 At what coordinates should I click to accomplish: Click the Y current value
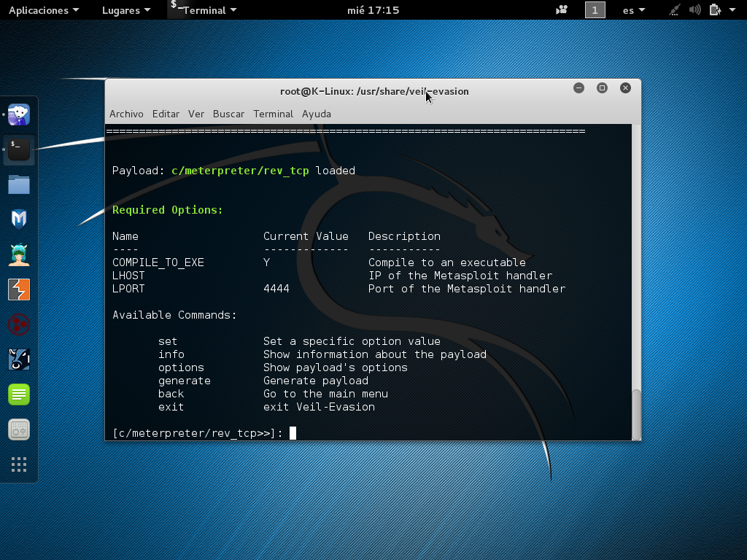(x=267, y=262)
